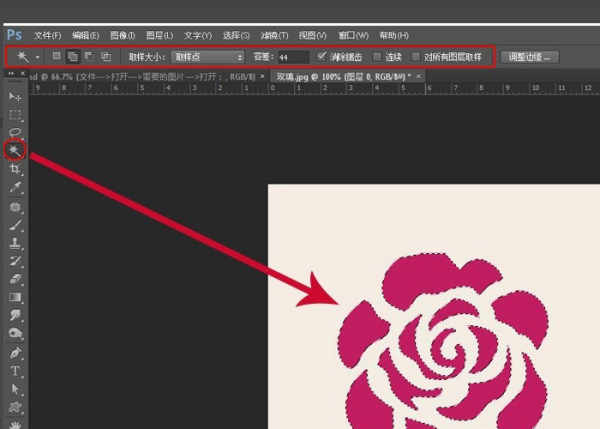Select the Eyedropper tool
600x429 pixels.
click(15, 187)
